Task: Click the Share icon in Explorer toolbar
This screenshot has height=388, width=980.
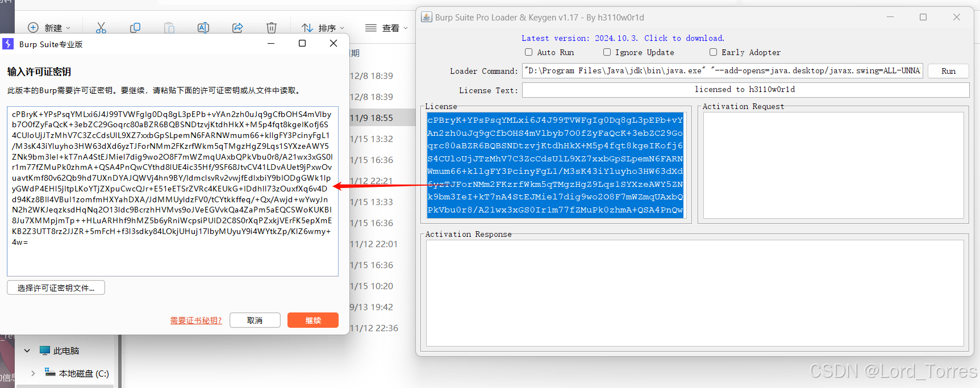Action: (237, 28)
